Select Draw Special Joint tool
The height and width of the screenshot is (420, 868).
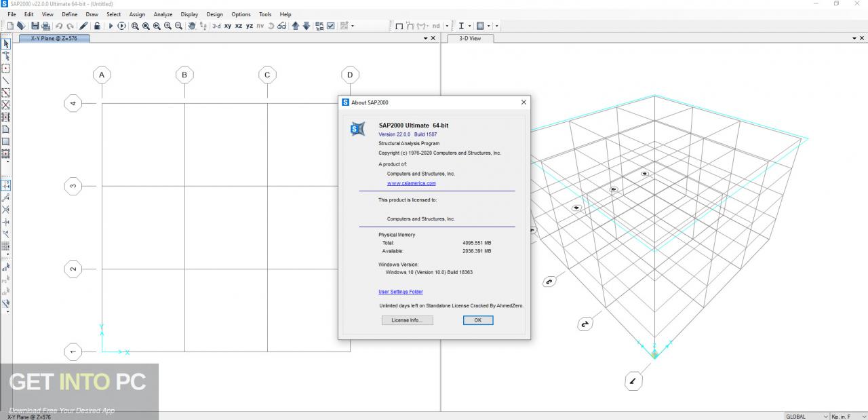coord(6,69)
